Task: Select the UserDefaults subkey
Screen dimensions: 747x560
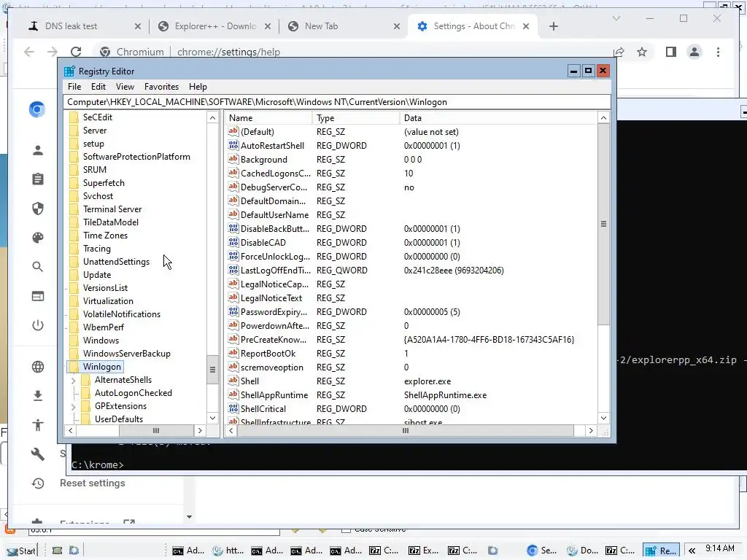Action: (119, 419)
